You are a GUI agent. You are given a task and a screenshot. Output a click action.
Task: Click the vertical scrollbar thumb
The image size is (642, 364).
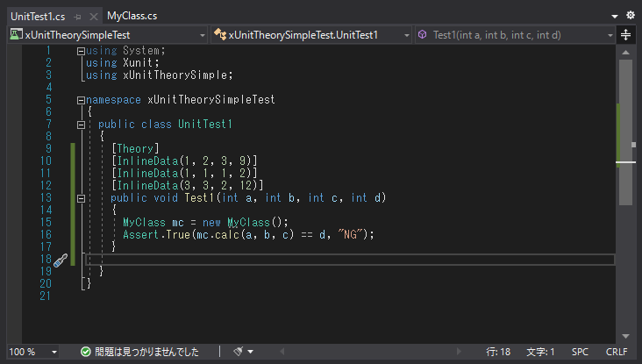coord(625,132)
